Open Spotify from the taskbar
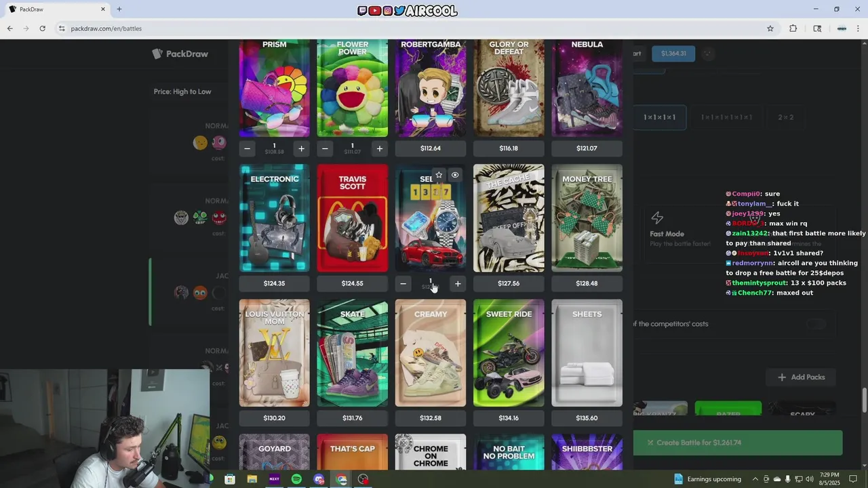The width and height of the screenshot is (868, 488). coord(296,479)
